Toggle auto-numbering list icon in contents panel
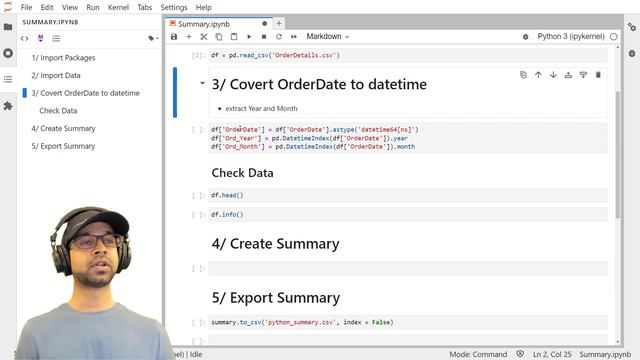This screenshot has height=360, width=640. coord(56,38)
